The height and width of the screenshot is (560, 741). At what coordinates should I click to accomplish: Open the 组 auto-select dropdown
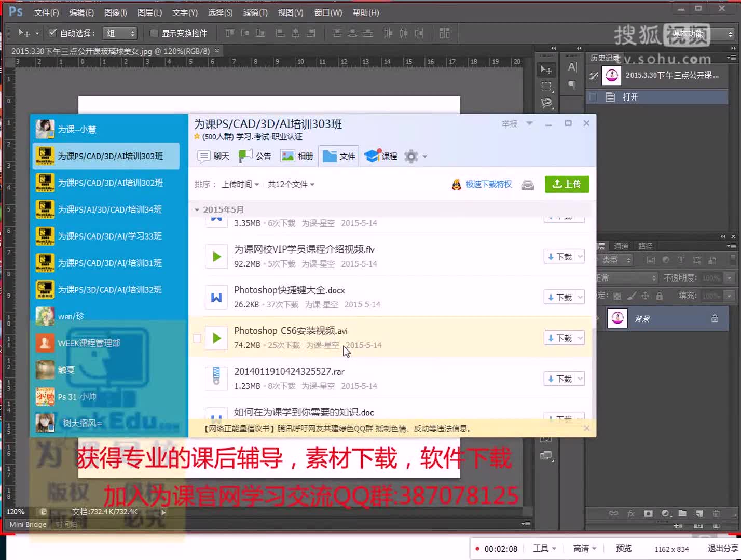(119, 33)
